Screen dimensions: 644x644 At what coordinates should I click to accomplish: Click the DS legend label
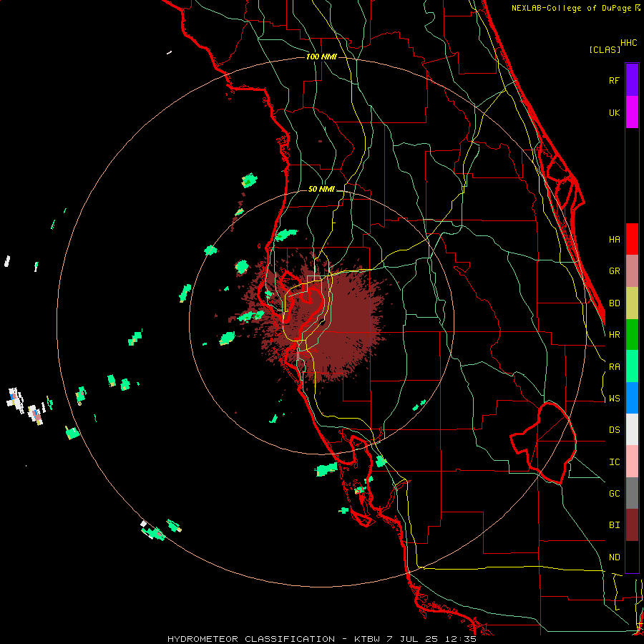pyautogui.click(x=614, y=430)
